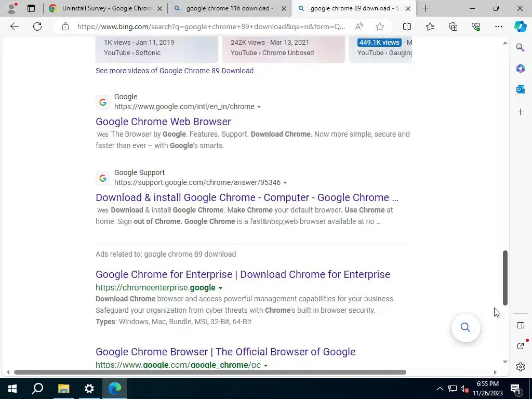Screen dimensions: 532x399
Task: Close the Uninstall Survey tab
Action: pyautogui.click(x=160, y=8)
